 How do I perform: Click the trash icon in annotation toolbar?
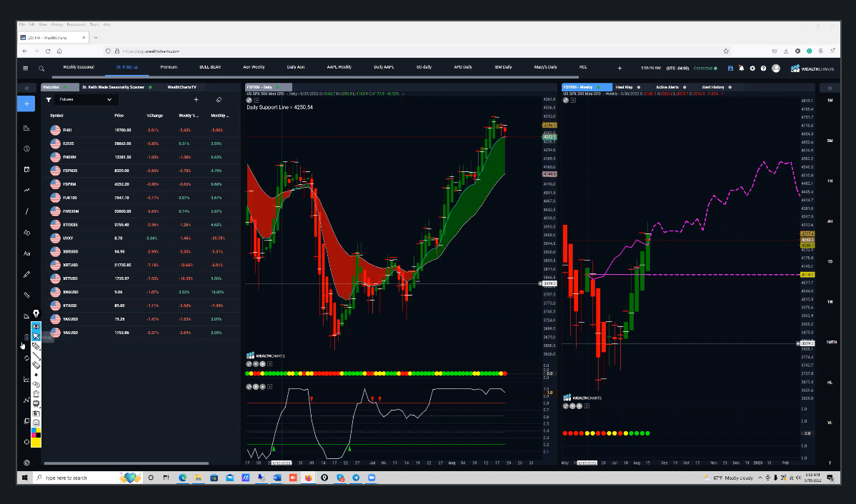[x=36, y=394]
